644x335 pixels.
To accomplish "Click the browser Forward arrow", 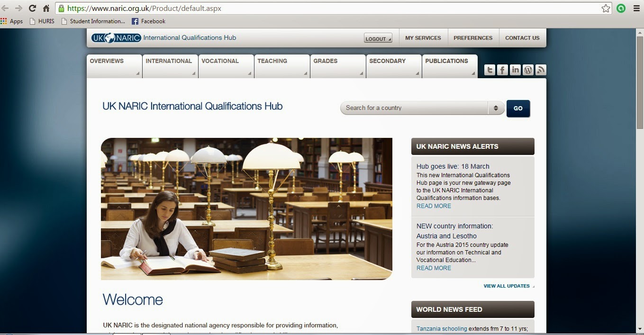I will point(18,8).
